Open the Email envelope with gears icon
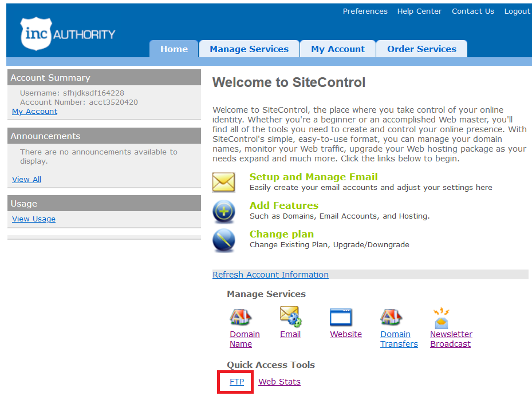 pyautogui.click(x=291, y=317)
